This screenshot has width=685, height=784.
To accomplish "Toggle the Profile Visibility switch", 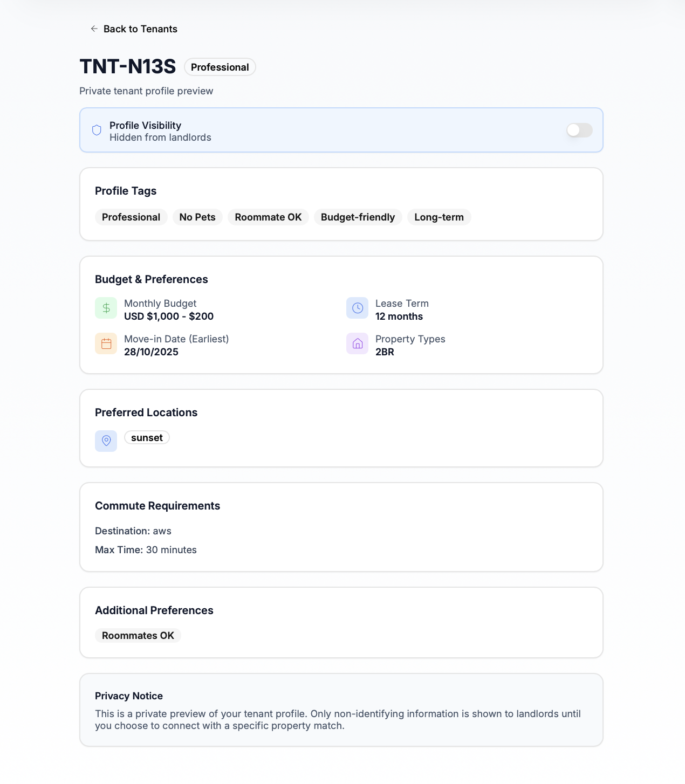I will 579,130.
